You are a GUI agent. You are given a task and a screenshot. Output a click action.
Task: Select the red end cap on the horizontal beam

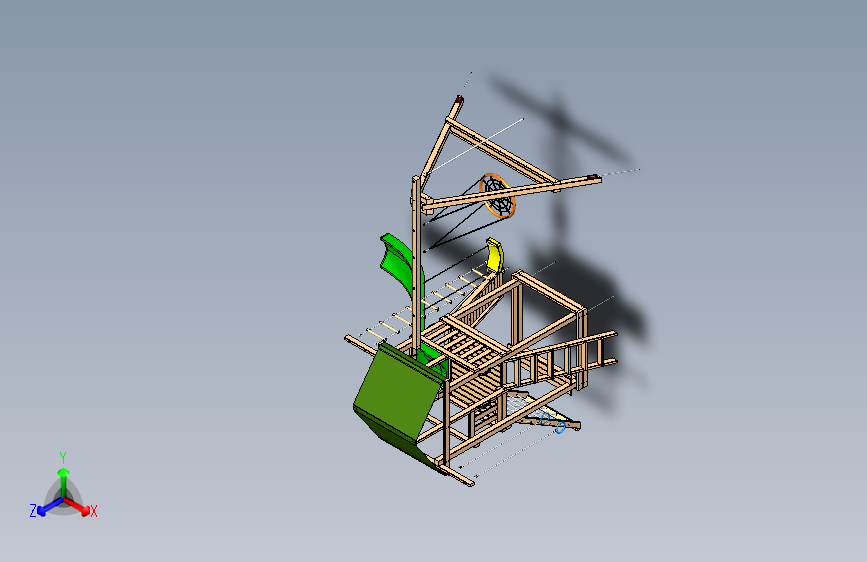(594, 177)
